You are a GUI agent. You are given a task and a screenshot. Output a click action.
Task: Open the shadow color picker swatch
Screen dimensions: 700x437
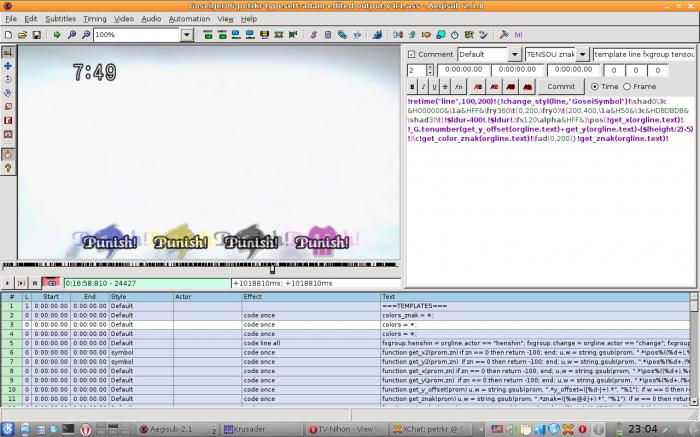(x=527, y=87)
